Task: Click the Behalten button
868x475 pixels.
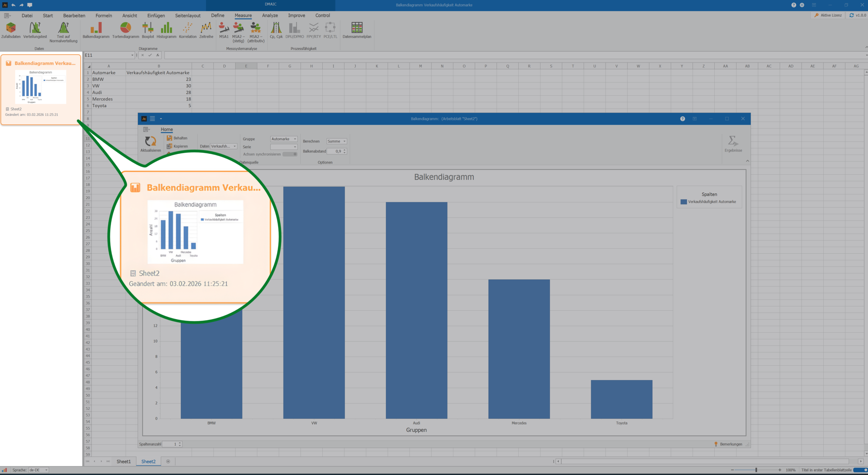Action: pyautogui.click(x=177, y=138)
